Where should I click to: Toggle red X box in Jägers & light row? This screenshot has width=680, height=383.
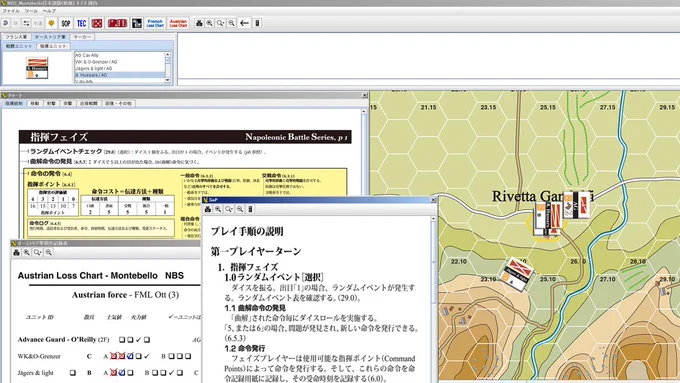click(113, 373)
